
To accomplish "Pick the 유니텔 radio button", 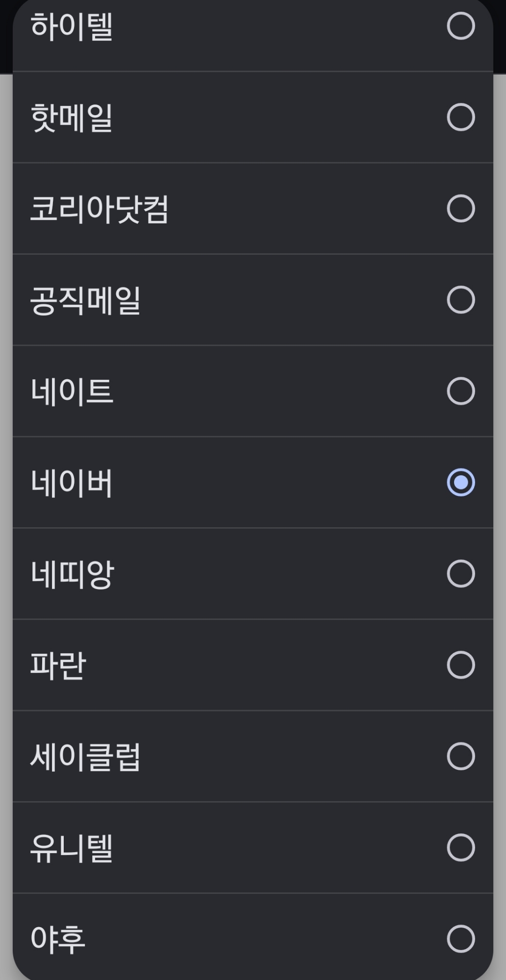I will click(x=461, y=848).
